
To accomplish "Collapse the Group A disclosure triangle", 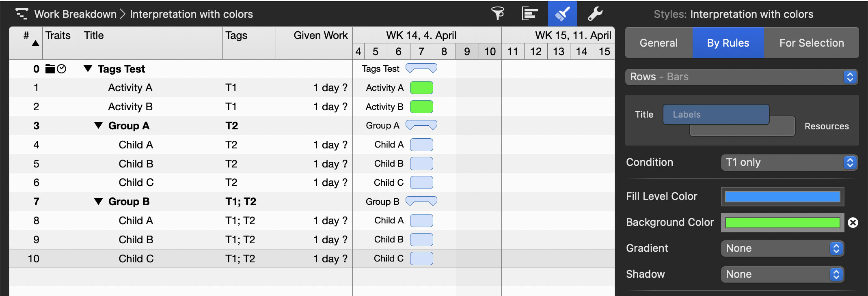I will [x=98, y=125].
